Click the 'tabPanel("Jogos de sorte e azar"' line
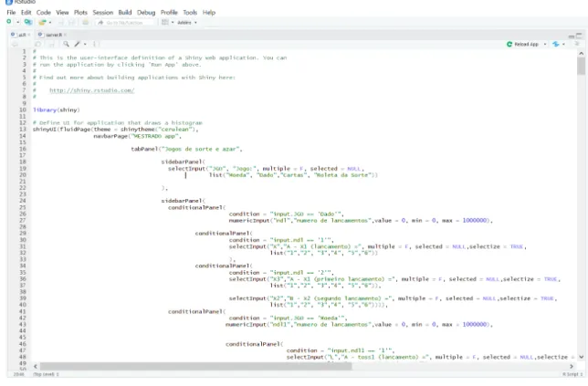This screenshot has height=386, width=588. [x=186, y=149]
